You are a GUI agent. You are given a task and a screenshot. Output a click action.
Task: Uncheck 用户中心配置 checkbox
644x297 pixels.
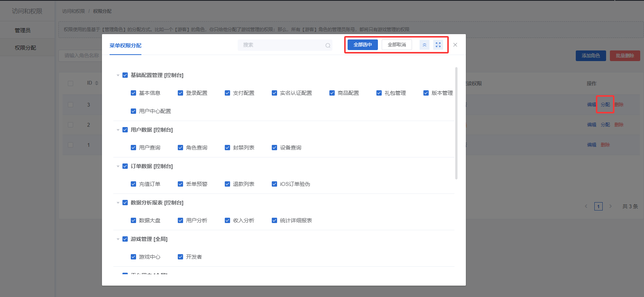click(133, 111)
